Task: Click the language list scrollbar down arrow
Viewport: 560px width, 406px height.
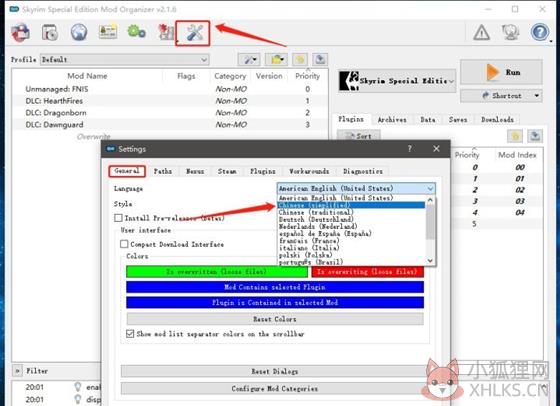Action: (x=430, y=261)
